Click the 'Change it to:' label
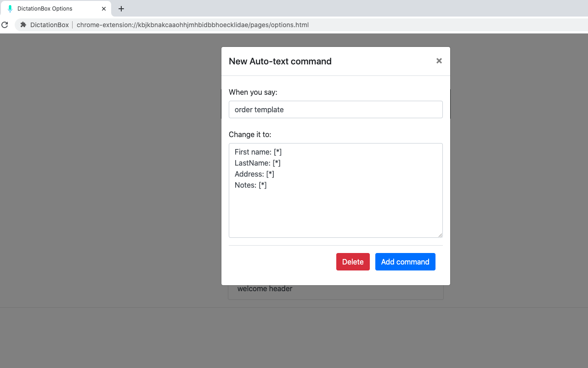This screenshot has height=368, width=588. 250,134
